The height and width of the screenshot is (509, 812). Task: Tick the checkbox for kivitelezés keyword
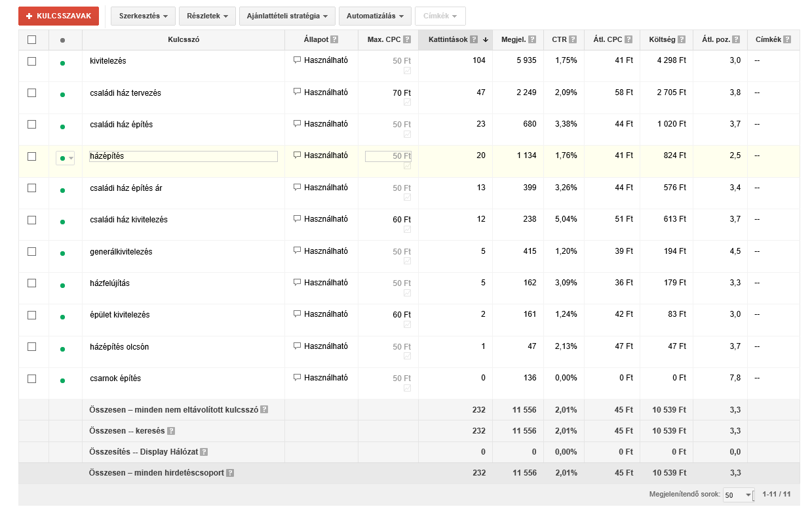31,61
